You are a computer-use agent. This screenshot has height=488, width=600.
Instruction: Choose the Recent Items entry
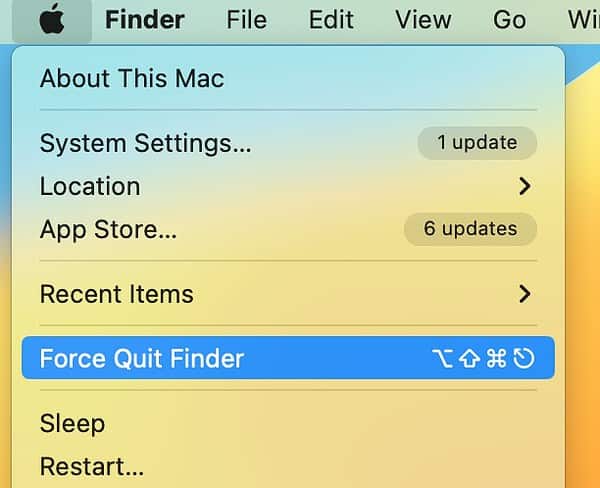tap(117, 294)
